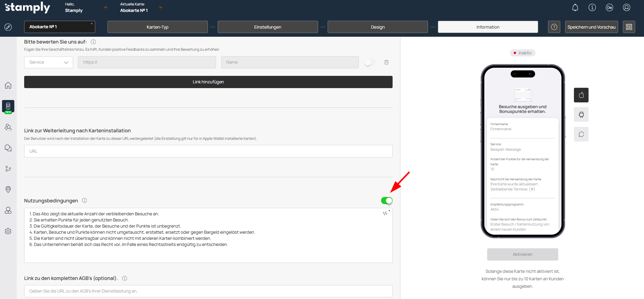Click the info icon beside Nutzungsbedingungen
The height and width of the screenshot is (299, 644).
click(84, 201)
